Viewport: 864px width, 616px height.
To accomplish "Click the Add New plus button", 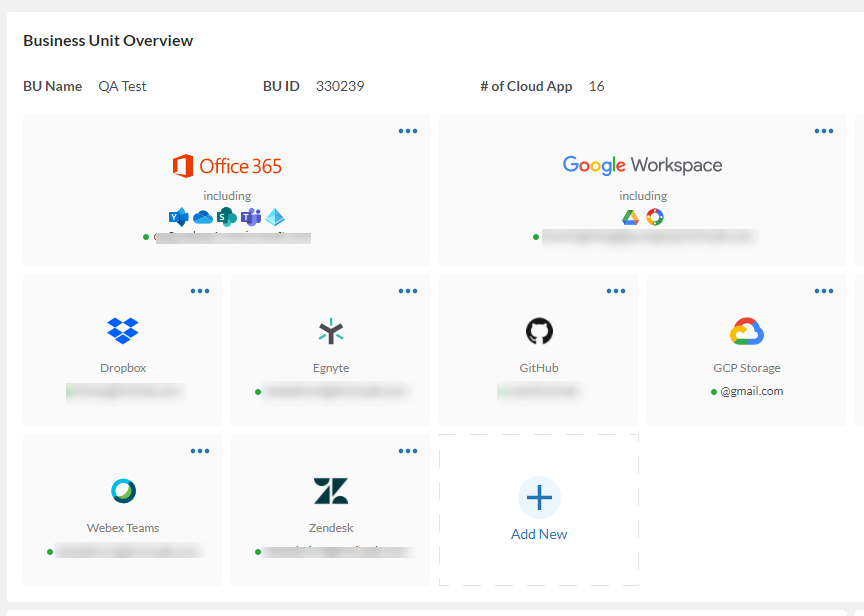I will pyautogui.click(x=539, y=497).
